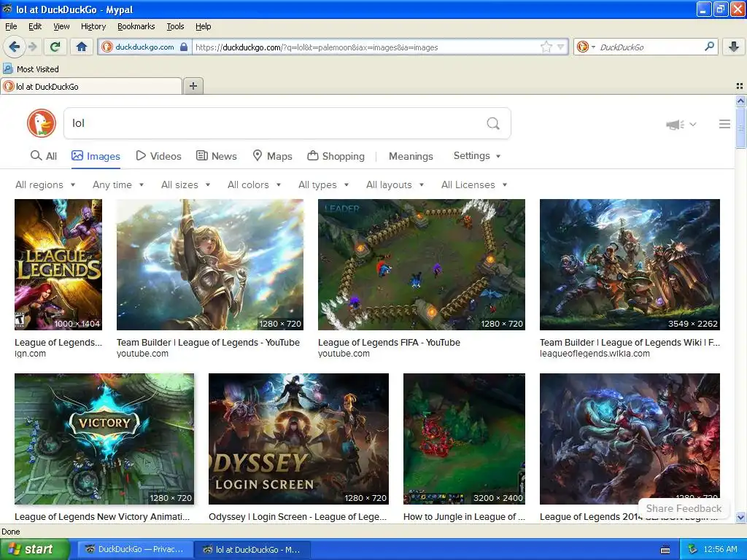The image size is (747, 560).
Task: Open the All sizes filter dropdown
Action: tap(186, 184)
